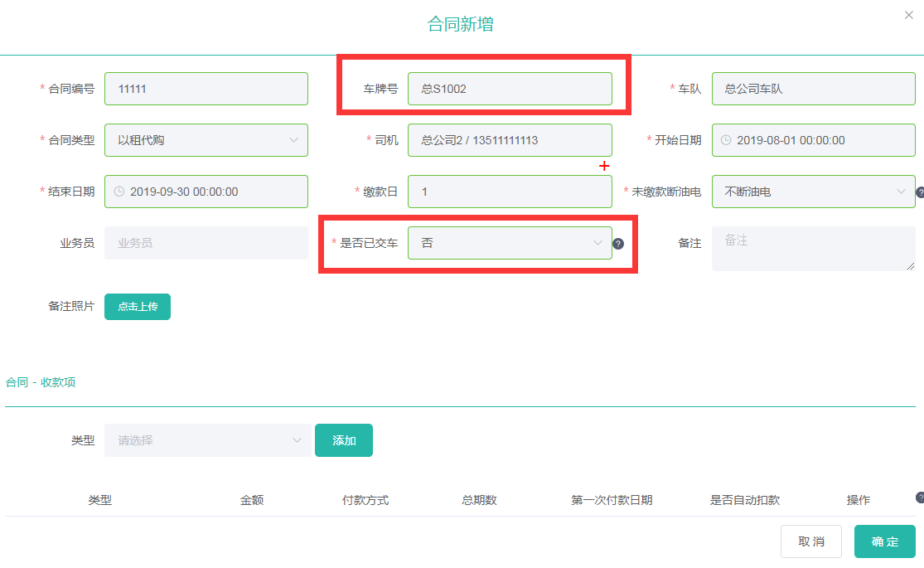Viewport: 924px width, 568px height.
Task: Click the clock icon in 结束日期 field
Action: 119,192
